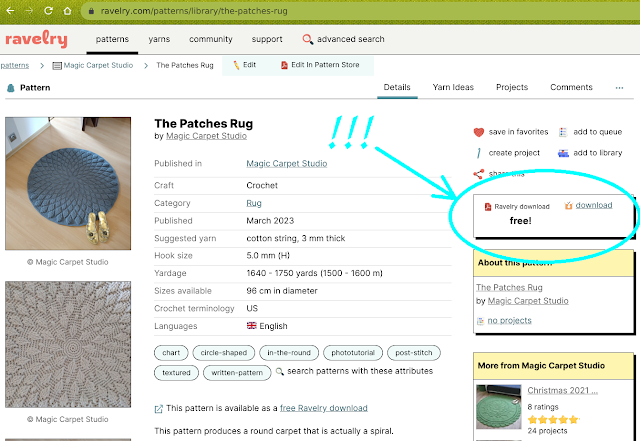This screenshot has width=640, height=441.
Task: Go to browser home icon
Action: (x=67, y=11)
